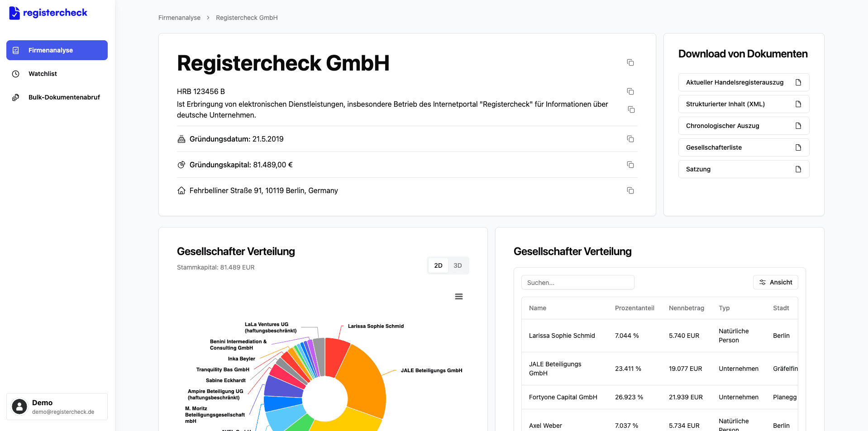Click the file icon beside Aktueller Handelsregisterauszug

(x=798, y=82)
